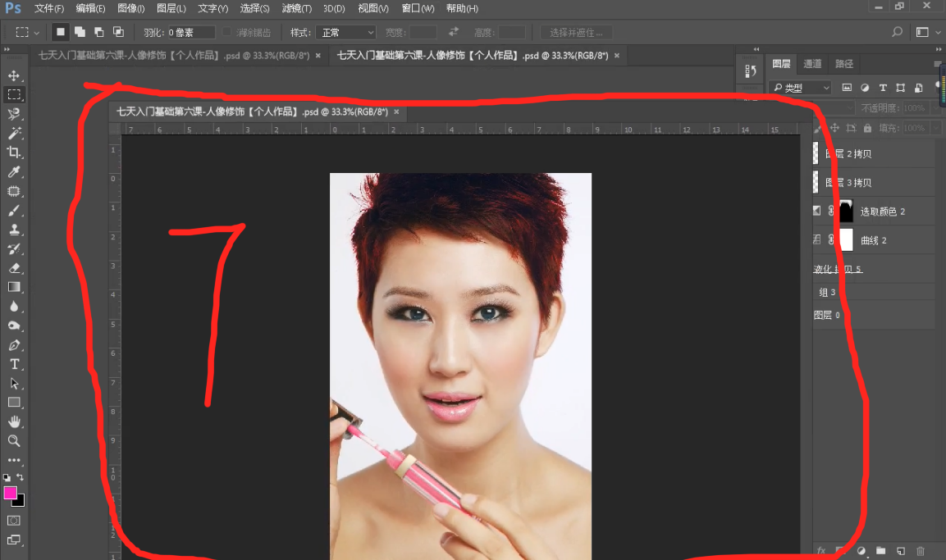
Task: Select the Eyedropper tool
Action: pos(11,172)
